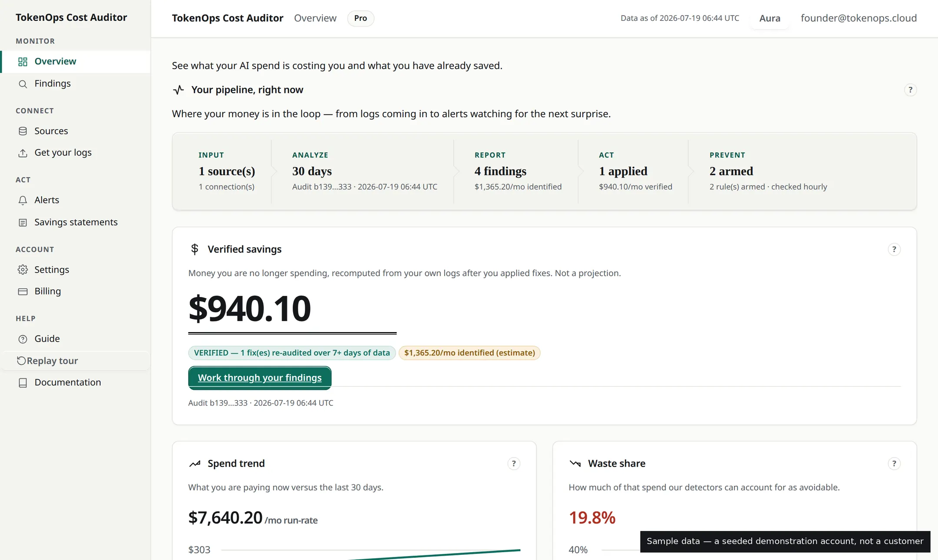This screenshot has height=560, width=938.
Task: Click the Overview grid icon in the sidebar
Action: point(23,62)
